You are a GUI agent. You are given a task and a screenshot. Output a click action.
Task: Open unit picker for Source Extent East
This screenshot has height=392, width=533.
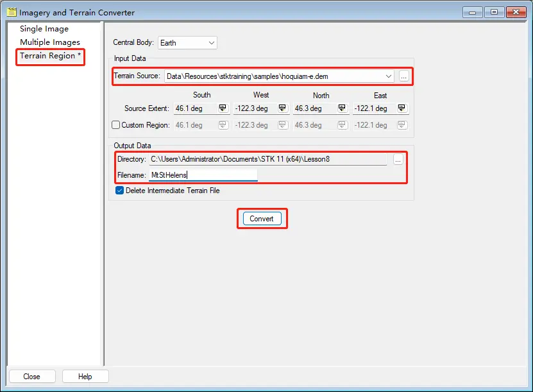(x=402, y=108)
